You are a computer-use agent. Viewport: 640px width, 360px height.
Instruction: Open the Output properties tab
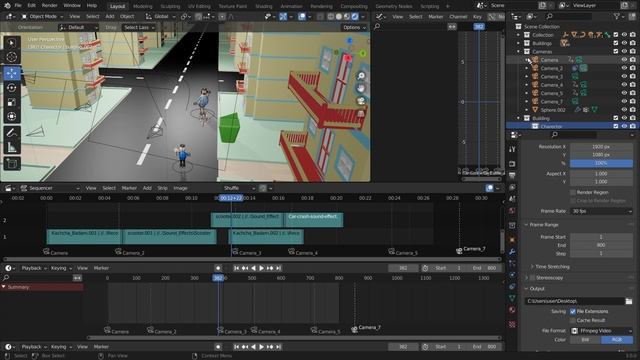point(512,176)
